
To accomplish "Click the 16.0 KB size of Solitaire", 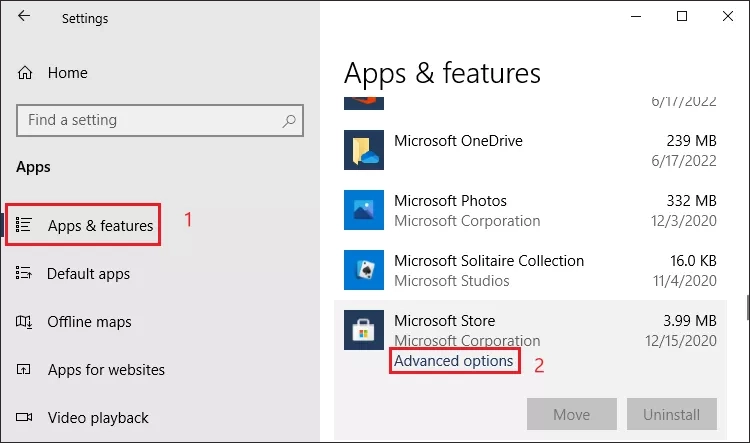I will tap(693, 261).
